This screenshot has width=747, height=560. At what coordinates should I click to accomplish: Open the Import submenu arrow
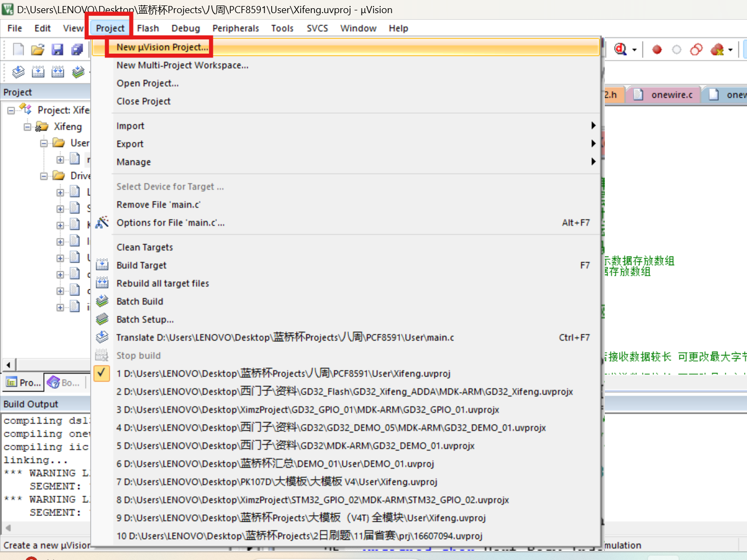pos(593,126)
